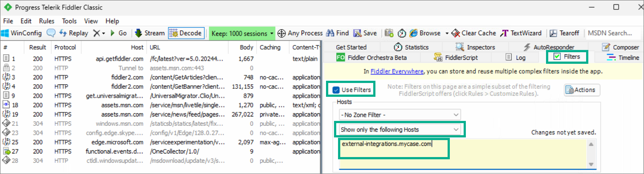644x174 pixels.
Task: Open the Tools menu
Action: coord(69,21)
